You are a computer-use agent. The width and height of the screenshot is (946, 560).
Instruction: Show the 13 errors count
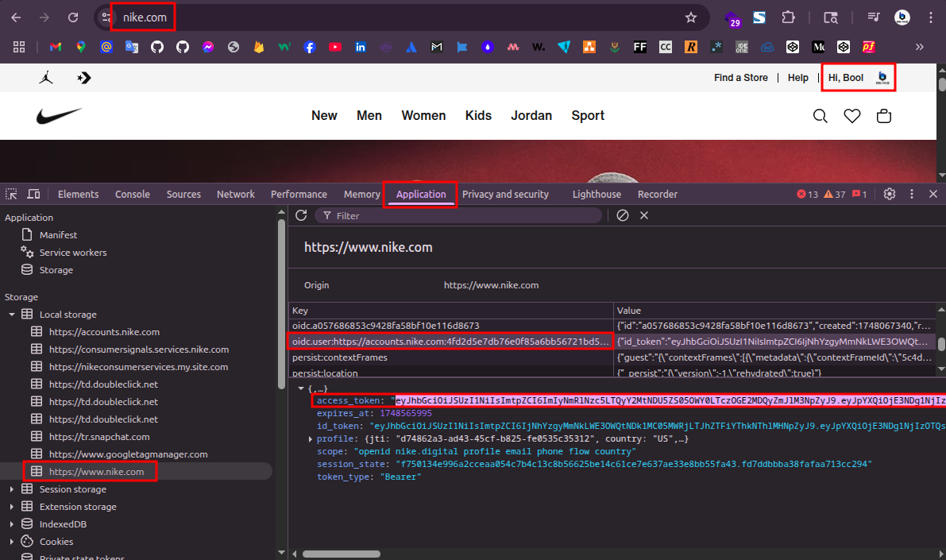[807, 195]
